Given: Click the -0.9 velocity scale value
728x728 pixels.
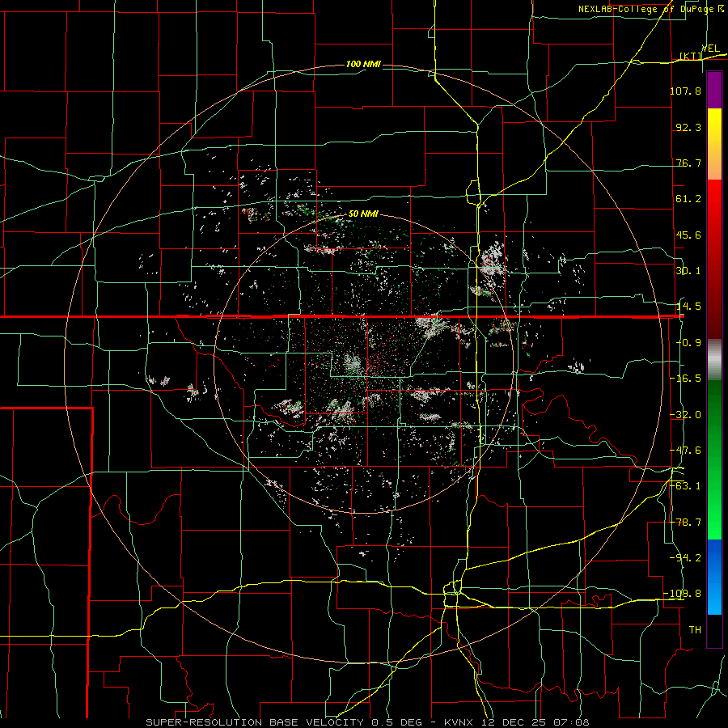Looking at the screenshot, I should click(x=688, y=343).
